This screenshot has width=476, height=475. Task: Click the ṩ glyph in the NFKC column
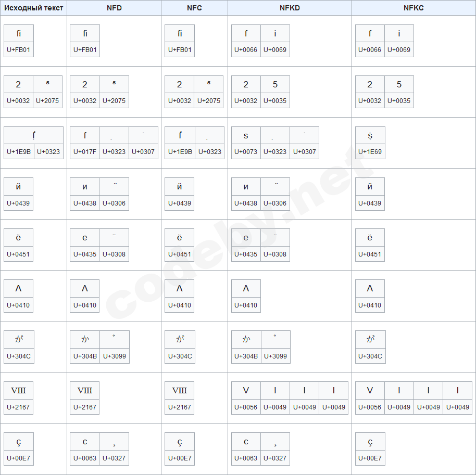[x=370, y=136]
